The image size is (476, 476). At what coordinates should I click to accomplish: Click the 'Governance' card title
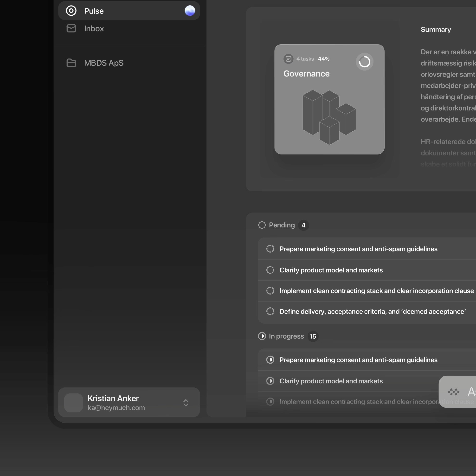(307, 74)
